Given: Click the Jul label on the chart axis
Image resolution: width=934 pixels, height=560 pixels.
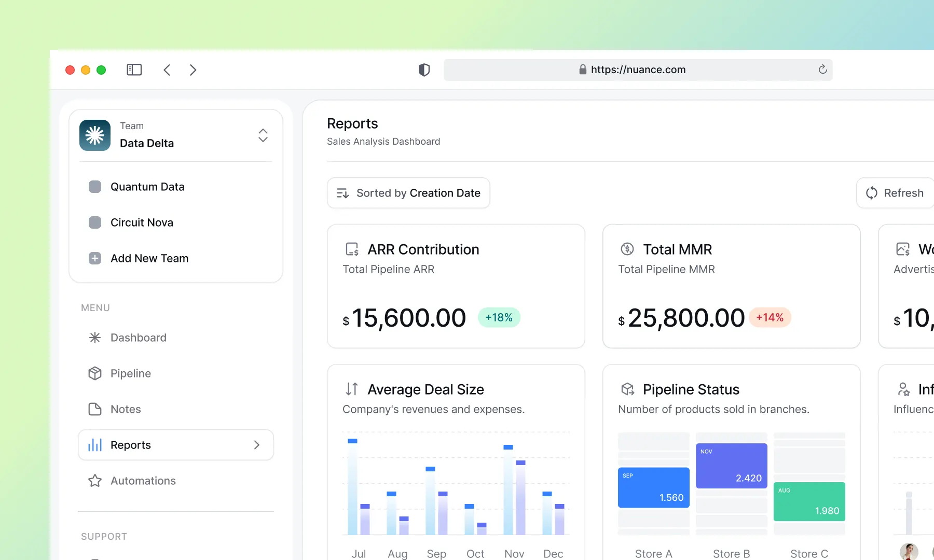Looking at the screenshot, I should click(x=359, y=554).
